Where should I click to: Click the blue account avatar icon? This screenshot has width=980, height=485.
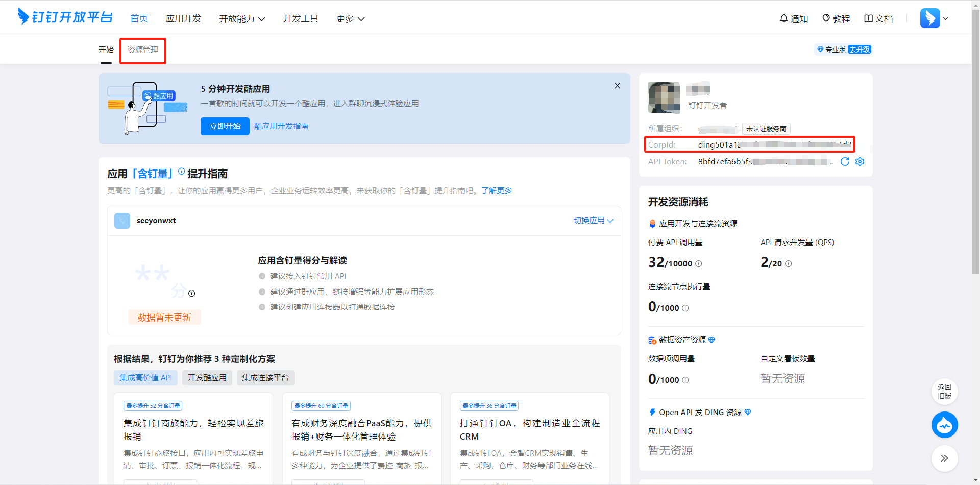click(930, 18)
